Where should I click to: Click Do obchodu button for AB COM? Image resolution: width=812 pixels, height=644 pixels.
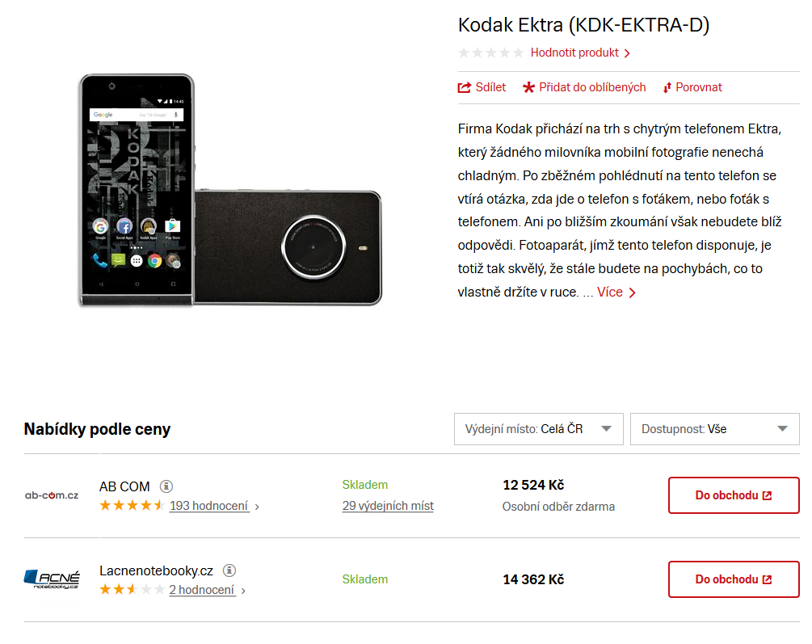click(x=733, y=495)
